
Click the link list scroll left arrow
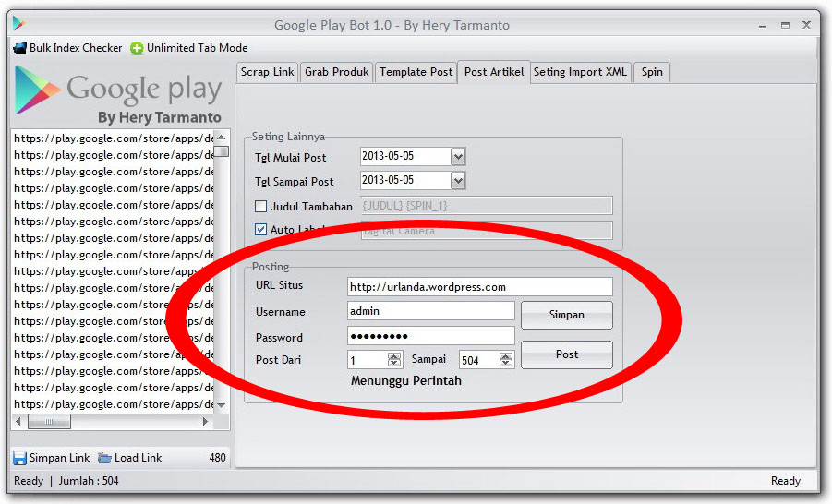pyautogui.click(x=18, y=422)
